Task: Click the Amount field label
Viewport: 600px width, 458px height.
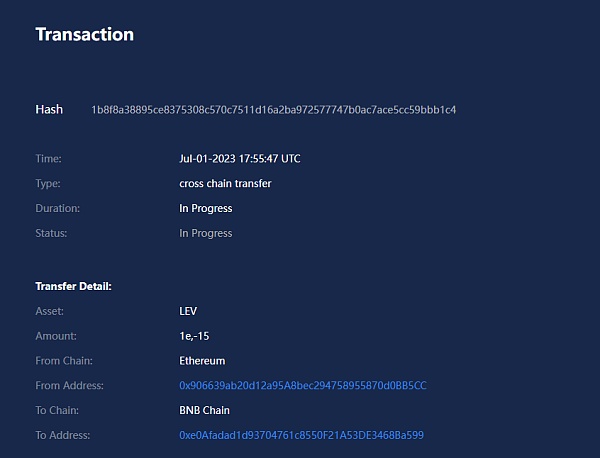Action: [56, 336]
